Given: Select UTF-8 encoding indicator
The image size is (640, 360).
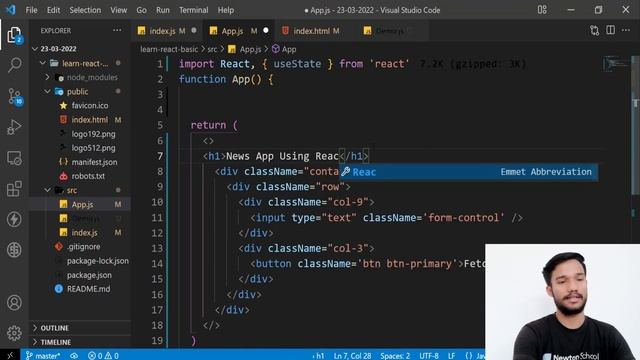Looking at the screenshot, I should click(x=429, y=356).
